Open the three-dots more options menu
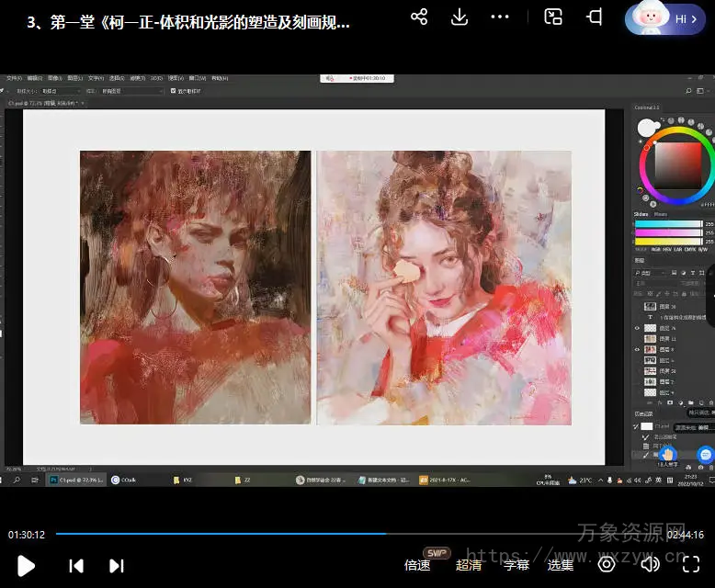The image size is (715, 588). coord(500,17)
